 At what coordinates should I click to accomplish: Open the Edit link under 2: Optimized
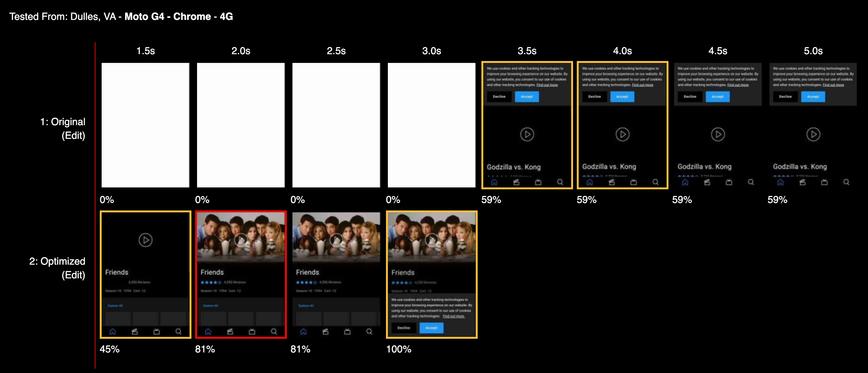click(x=73, y=275)
